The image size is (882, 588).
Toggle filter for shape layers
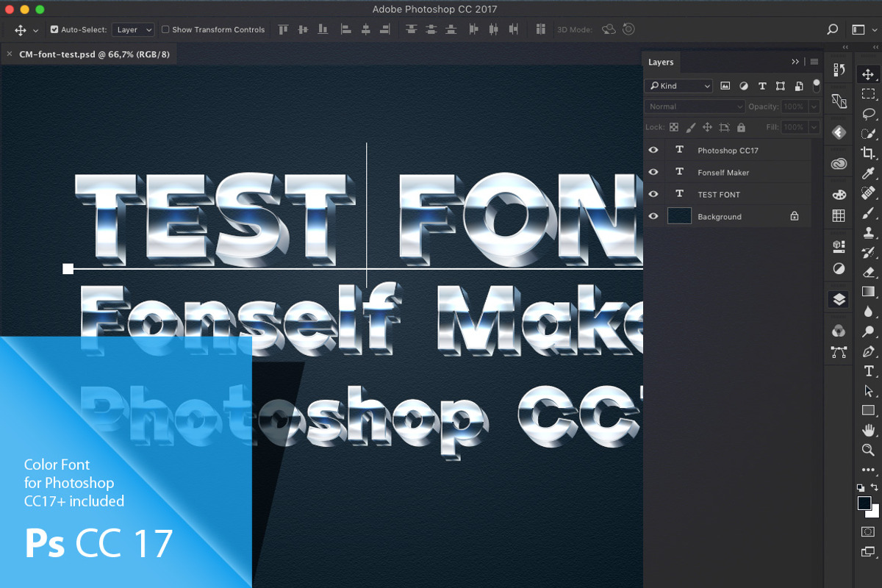781,86
